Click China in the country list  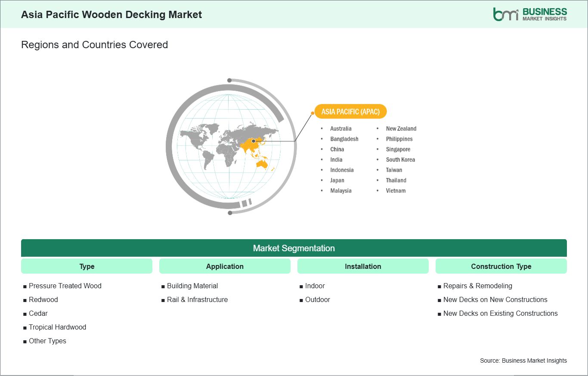tap(337, 149)
